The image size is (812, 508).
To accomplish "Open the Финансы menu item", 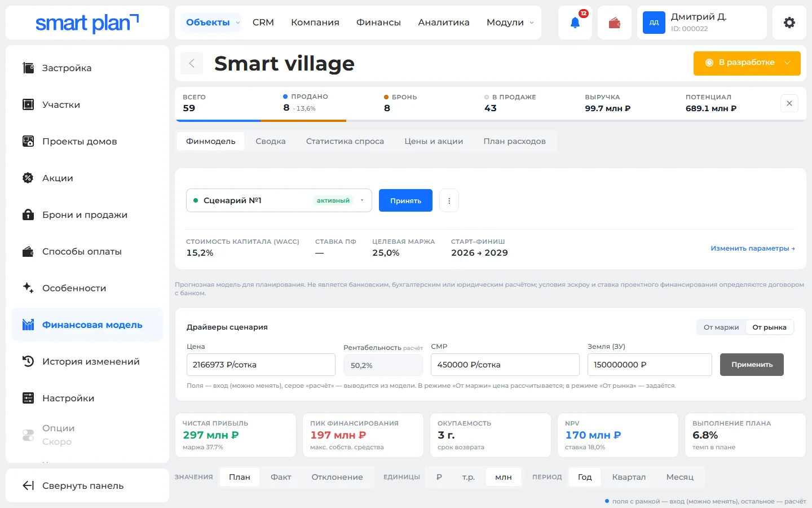I will tap(378, 23).
